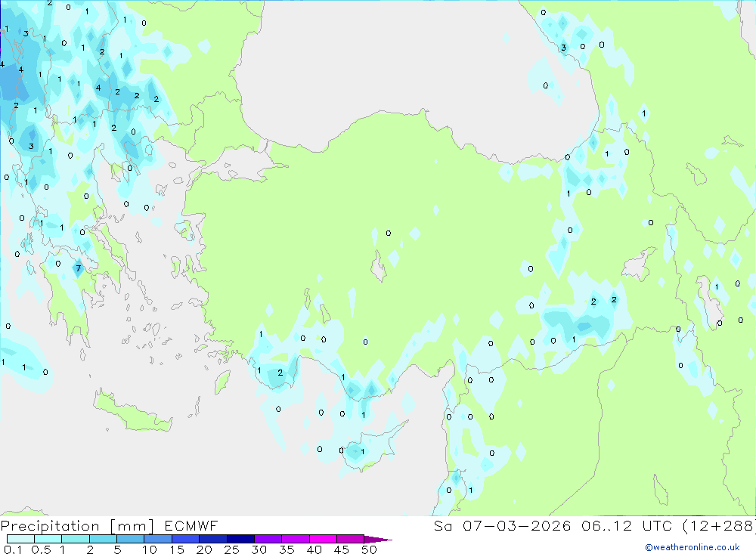
Task: Pick the legend swatch between 45 and 50
Action: point(351,539)
